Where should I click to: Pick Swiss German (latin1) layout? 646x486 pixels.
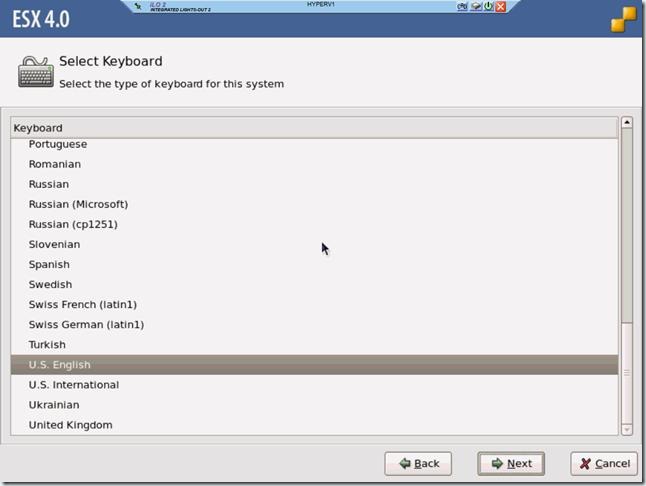coord(314,325)
